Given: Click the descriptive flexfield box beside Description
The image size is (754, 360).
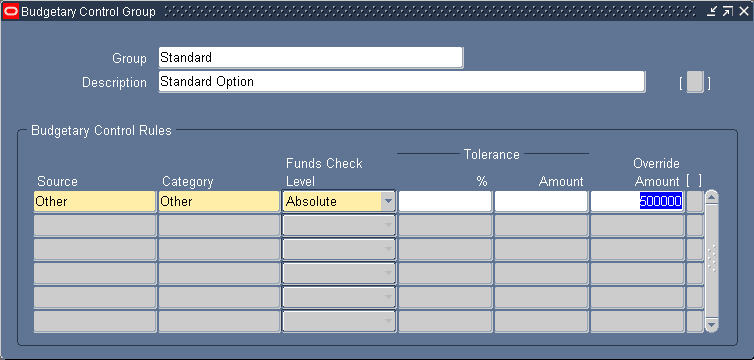Looking at the screenshot, I should coord(695,82).
